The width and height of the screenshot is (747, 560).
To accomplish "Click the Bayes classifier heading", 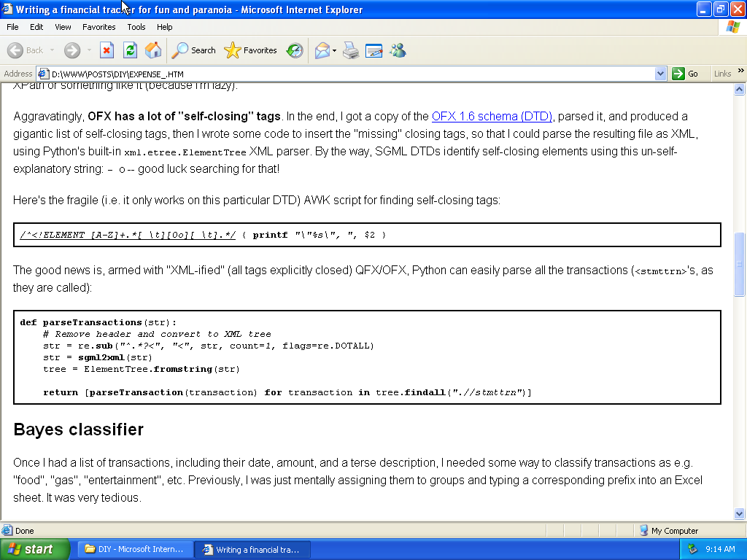I will (79, 429).
